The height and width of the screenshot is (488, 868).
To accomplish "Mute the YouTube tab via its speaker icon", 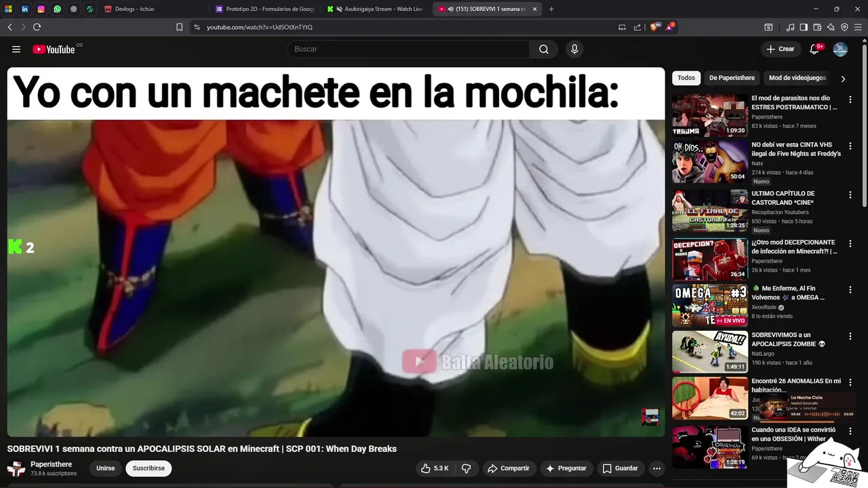I will [450, 9].
